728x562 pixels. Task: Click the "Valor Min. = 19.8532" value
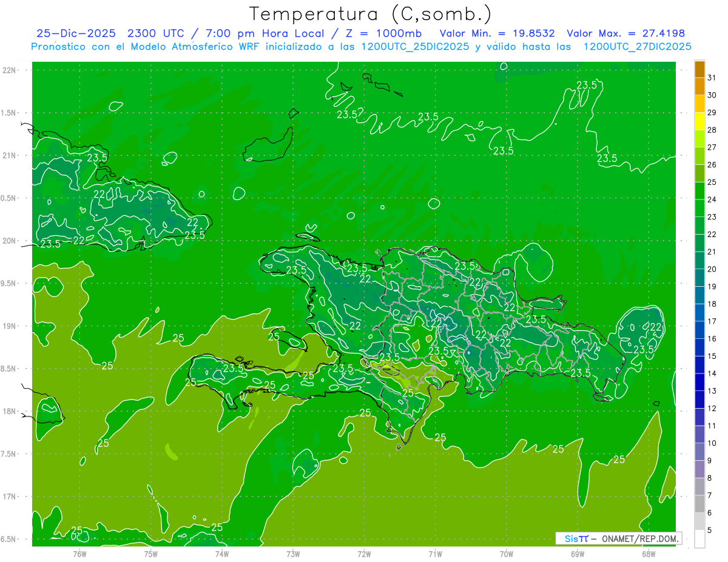(x=497, y=33)
